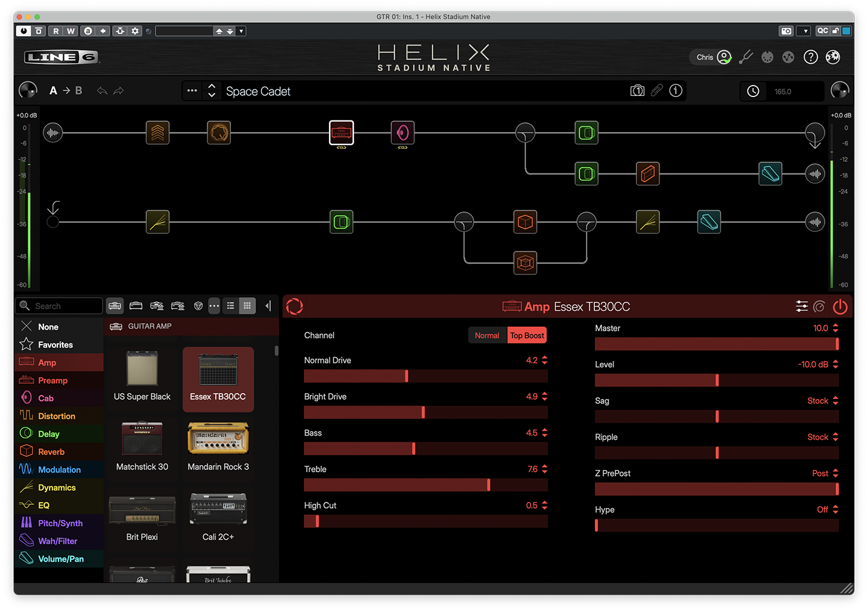Image resolution: width=868 pixels, height=611 pixels.
Task: Open amp settings with the sliders icon
Action: (x=802, y=307)
